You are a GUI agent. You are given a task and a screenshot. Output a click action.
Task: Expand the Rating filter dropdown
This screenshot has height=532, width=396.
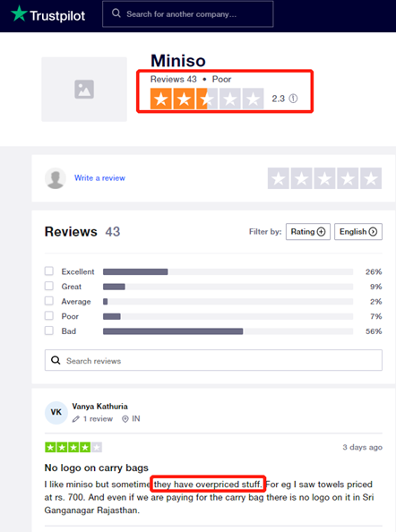pos(308,232)
